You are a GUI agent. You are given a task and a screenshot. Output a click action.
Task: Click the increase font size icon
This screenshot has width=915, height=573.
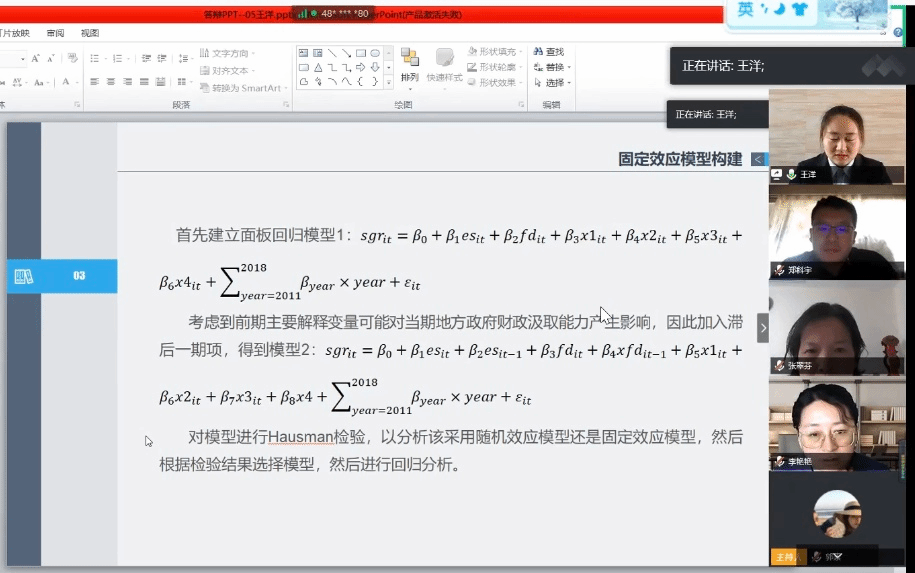(x=35, y=59)
